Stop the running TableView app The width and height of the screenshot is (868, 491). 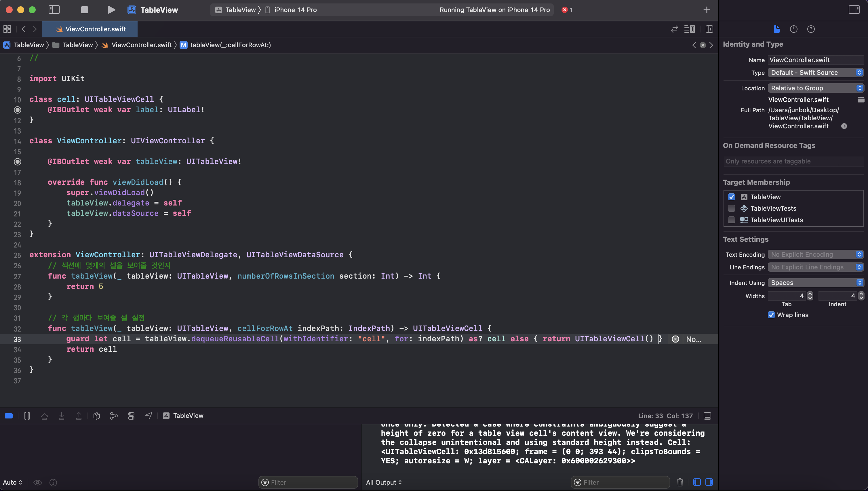tap(84, 10)
